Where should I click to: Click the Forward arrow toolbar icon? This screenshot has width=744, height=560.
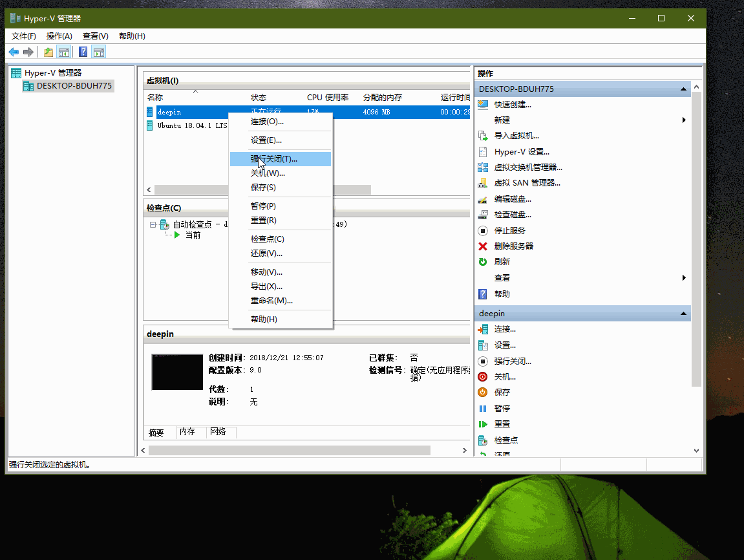pyautogui.click(x=28, y=52)
